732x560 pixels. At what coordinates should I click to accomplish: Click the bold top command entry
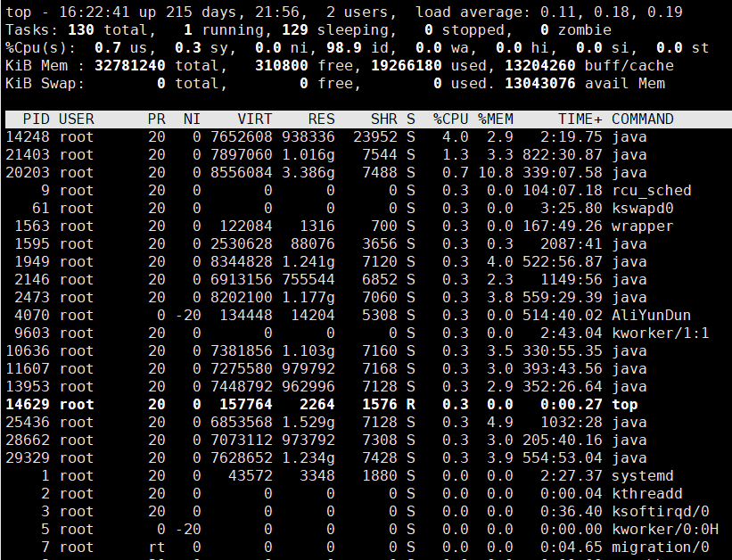(625, 405)
